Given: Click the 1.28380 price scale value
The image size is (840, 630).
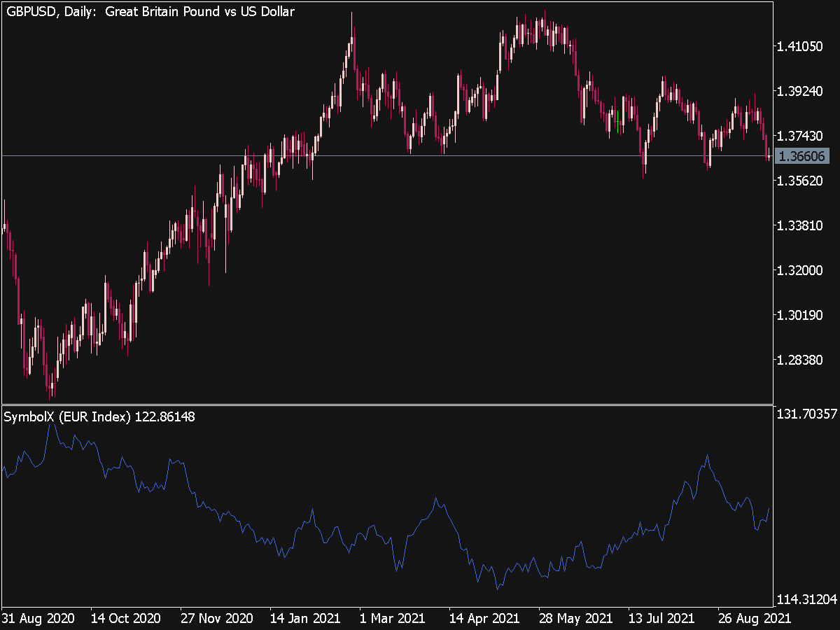Looking at the screenshot, I should (x=800, y=360).
